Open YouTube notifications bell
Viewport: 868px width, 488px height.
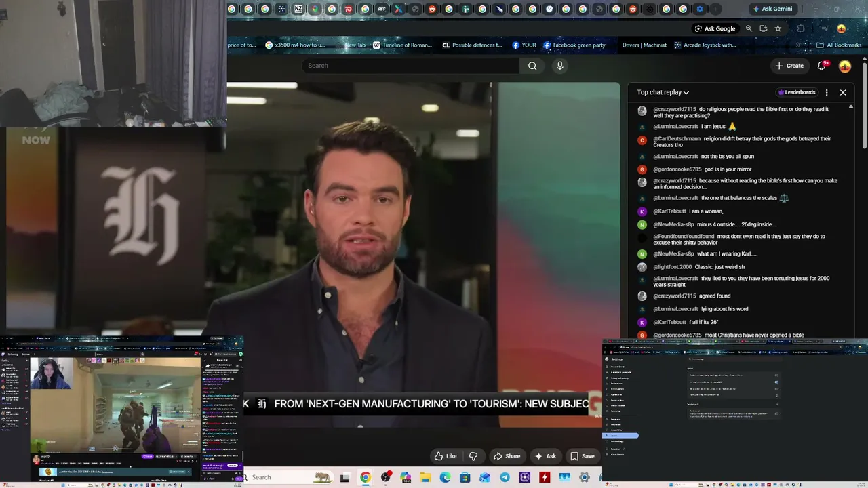pyautogui.click(x=822, y=66)
